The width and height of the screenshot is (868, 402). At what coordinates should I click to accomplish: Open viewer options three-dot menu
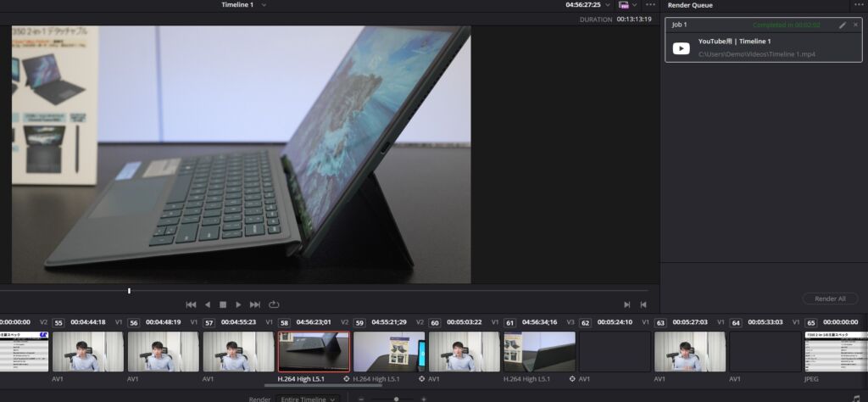click(650, 5)
